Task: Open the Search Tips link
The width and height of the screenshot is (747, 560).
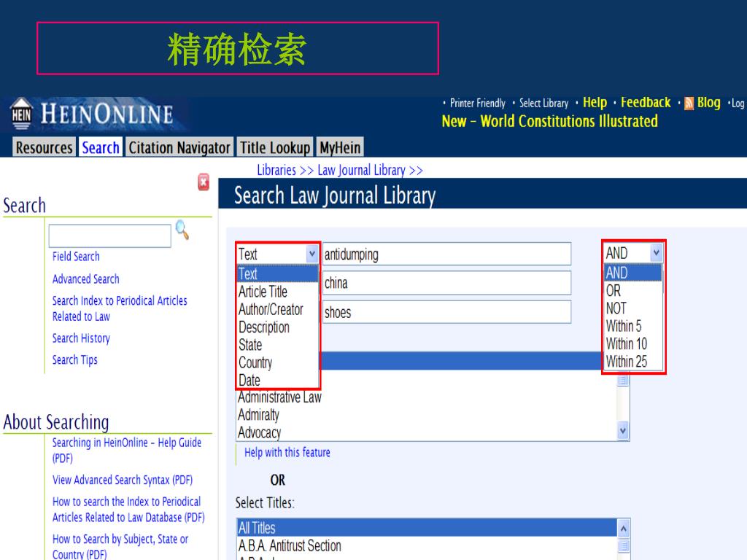Action: [x=75, y=359]
